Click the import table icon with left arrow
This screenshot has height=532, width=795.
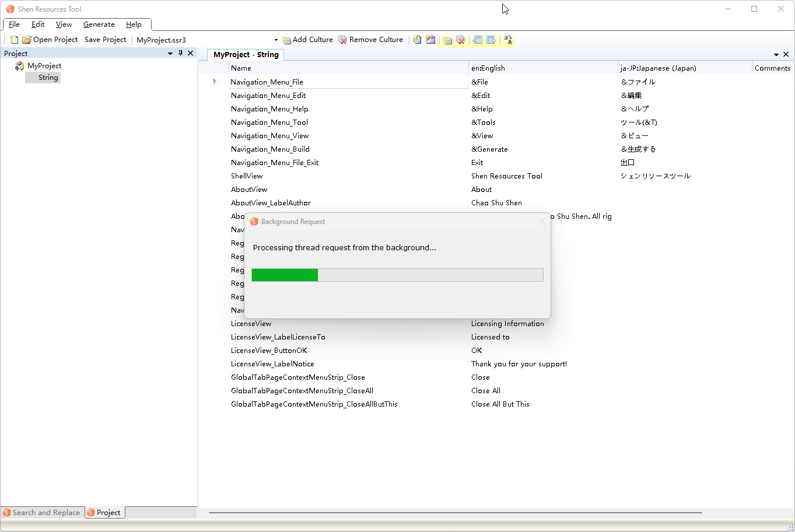478,40
